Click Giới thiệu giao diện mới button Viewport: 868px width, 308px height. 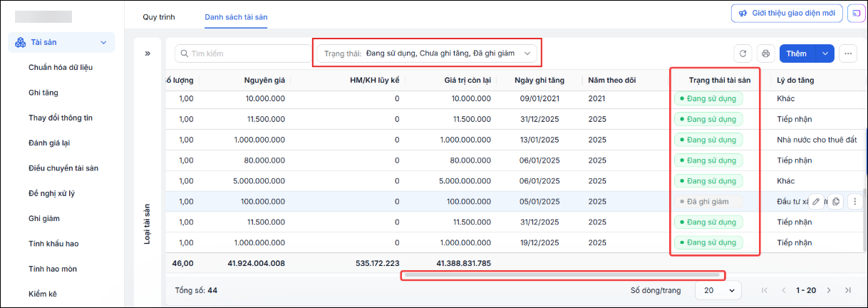(787, 14)
